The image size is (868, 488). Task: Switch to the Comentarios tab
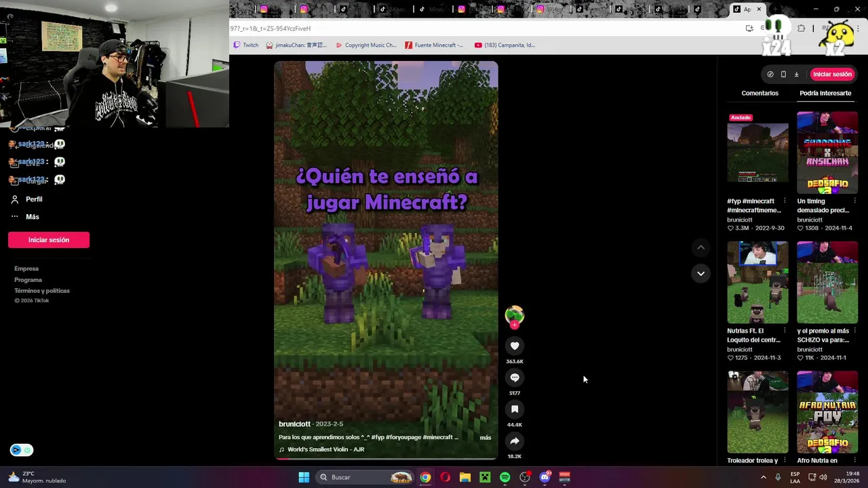pos(759,93)
